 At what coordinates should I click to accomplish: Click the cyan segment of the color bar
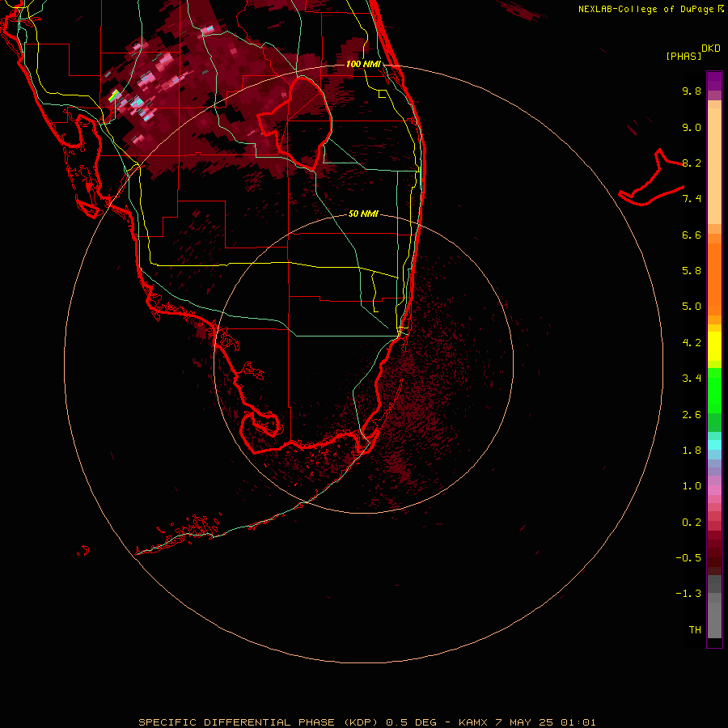point(714,445)
